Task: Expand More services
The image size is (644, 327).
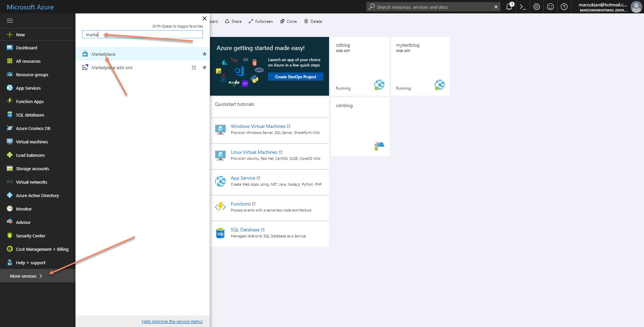Action: [x=23, y=276]
